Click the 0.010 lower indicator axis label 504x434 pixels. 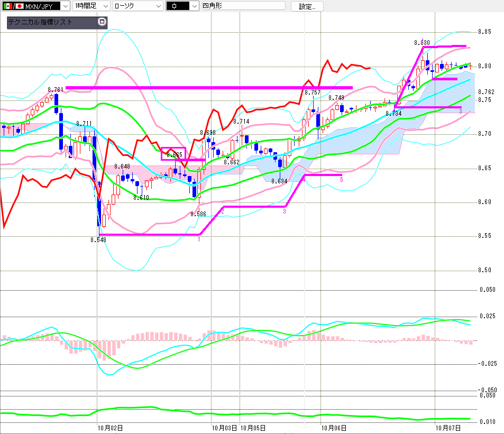(488, 422)
